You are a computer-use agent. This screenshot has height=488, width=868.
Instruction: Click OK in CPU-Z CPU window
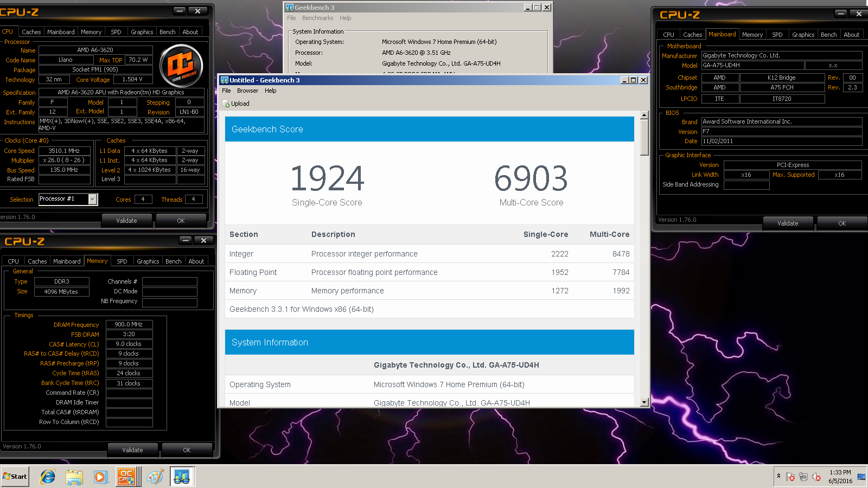click(x=181, y=221)
